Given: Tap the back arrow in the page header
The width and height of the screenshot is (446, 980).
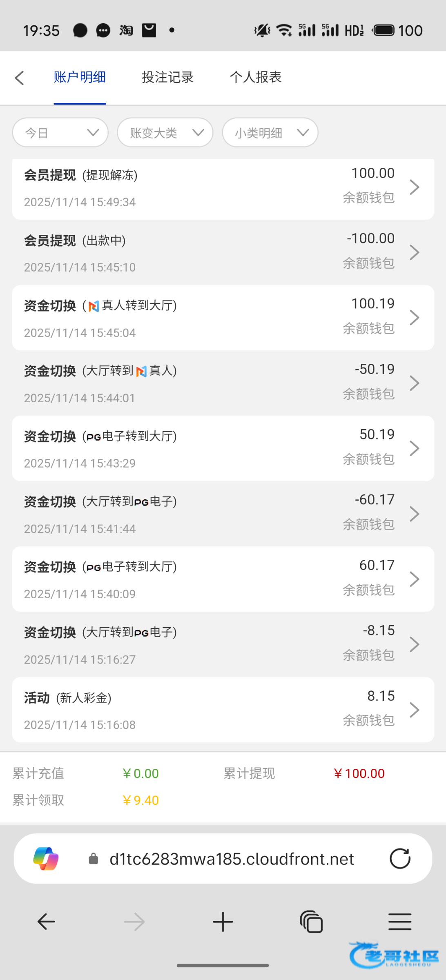Looking at the screenshot, I should [19, 78].
